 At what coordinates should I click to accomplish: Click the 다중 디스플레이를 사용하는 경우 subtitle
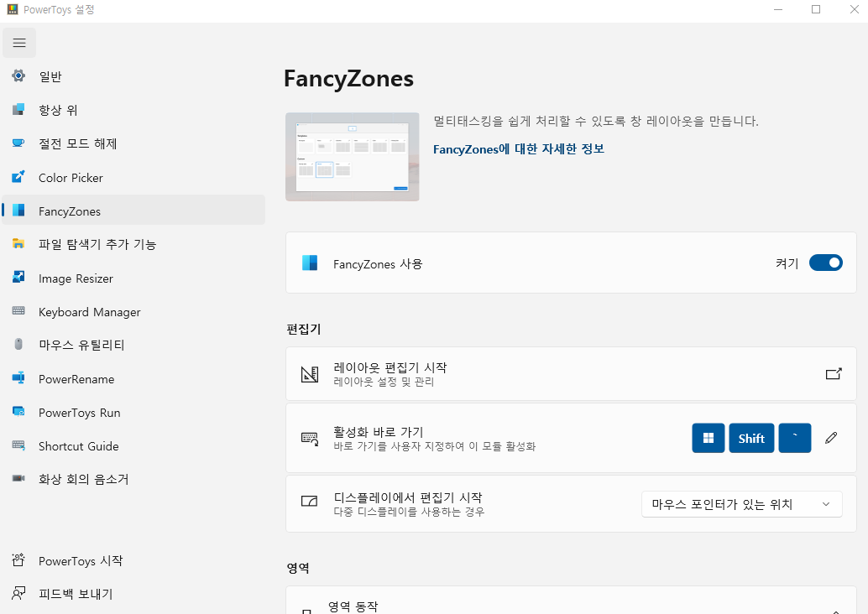tap(409, 512)
